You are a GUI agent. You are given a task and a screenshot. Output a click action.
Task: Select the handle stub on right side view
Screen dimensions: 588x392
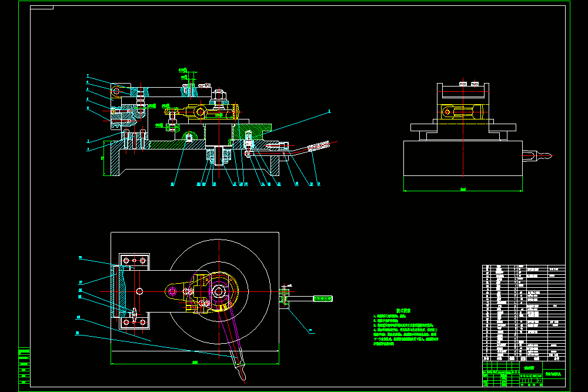tap(537, 155)
